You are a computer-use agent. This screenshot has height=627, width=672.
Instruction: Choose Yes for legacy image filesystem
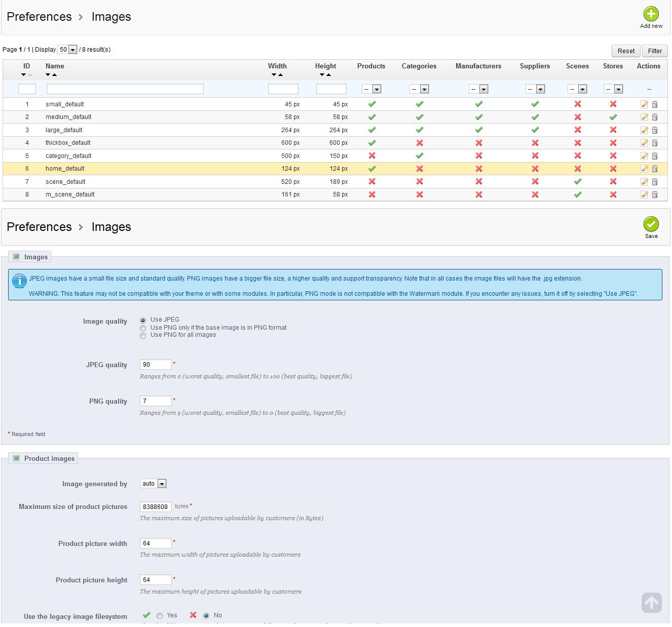tap(160, 616)
